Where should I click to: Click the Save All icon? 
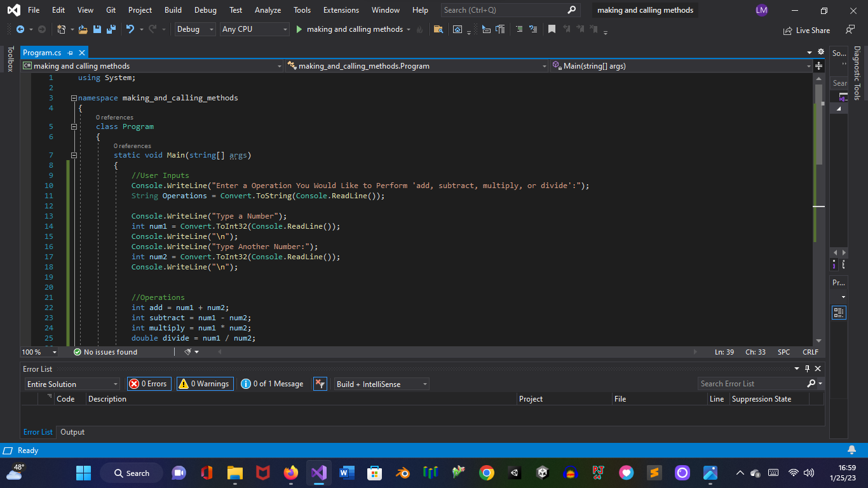(109, 29)
